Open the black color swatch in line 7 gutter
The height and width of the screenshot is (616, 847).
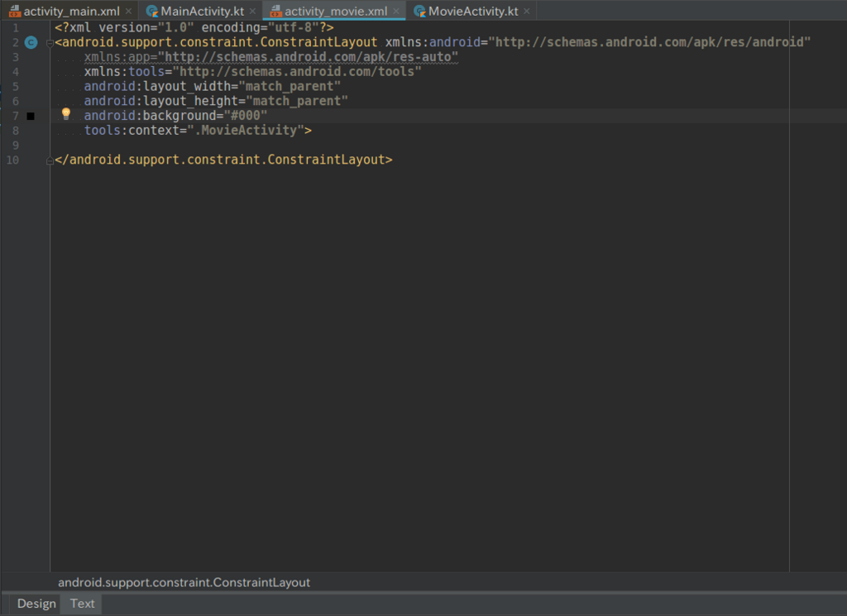click(31, 116)
